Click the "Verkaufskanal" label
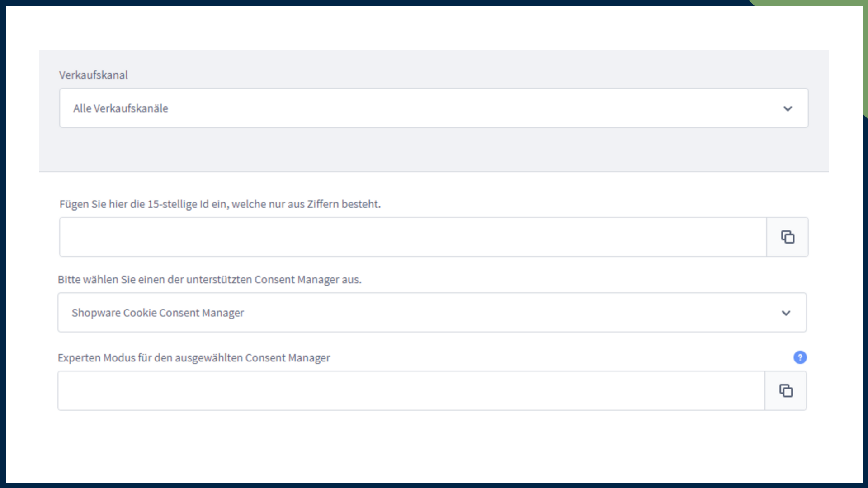Viewport: 868px width, 488px height. [x=93, y=75]
